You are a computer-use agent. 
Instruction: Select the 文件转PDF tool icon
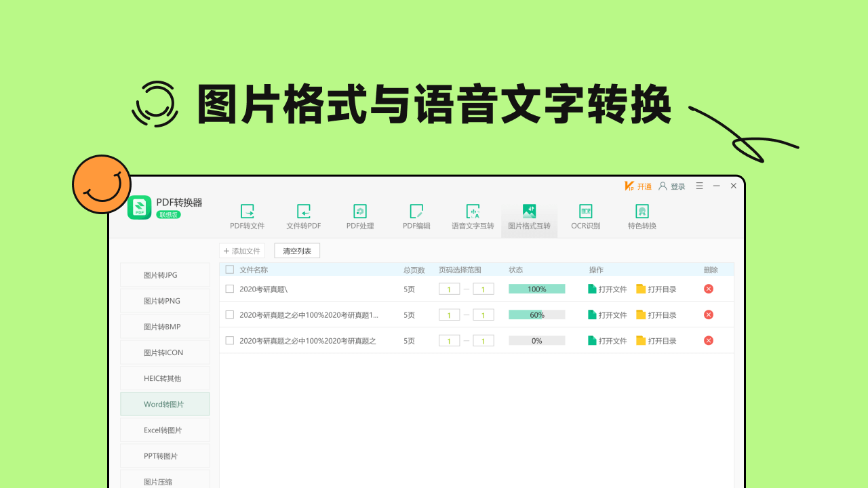coord(304,217)
